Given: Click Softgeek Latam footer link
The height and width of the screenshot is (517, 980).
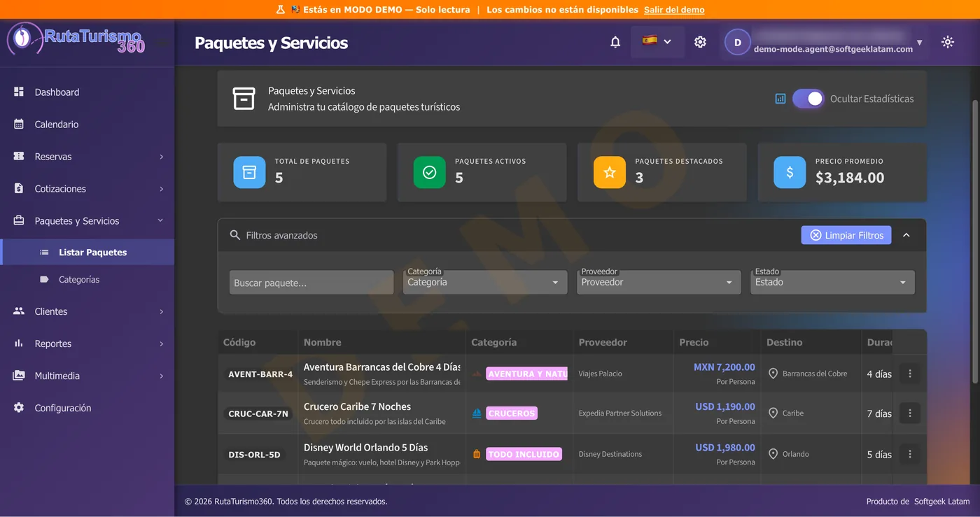Looking at the screenshot, I should pyautogui.click(x=941, y=502).
